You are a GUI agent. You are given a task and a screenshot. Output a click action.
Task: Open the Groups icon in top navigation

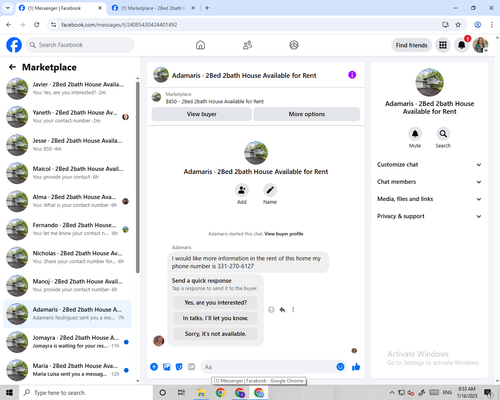(294, 45)
